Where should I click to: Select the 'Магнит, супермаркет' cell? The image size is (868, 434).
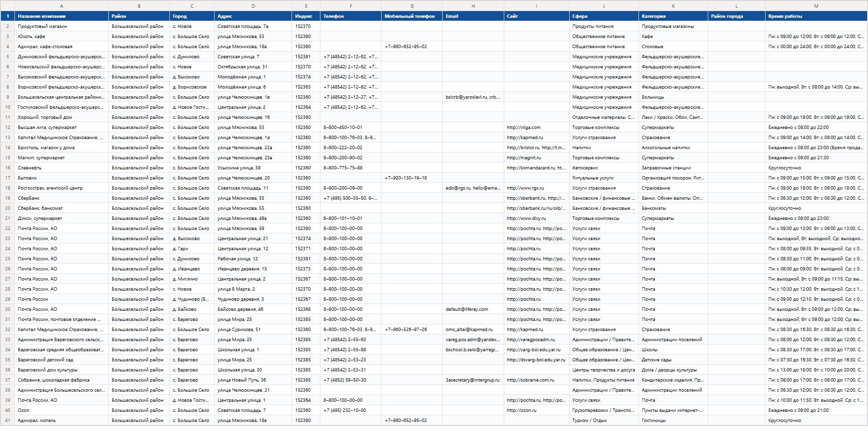click(x=62, y=158)
